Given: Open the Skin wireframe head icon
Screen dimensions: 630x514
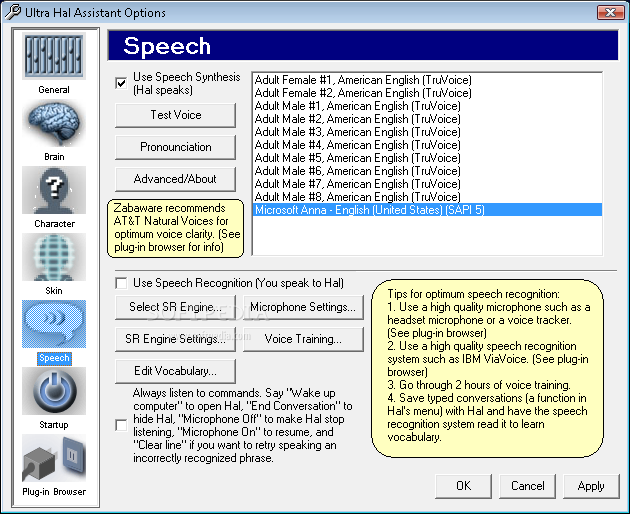Looking at the screenshot, I should [54, 257].
